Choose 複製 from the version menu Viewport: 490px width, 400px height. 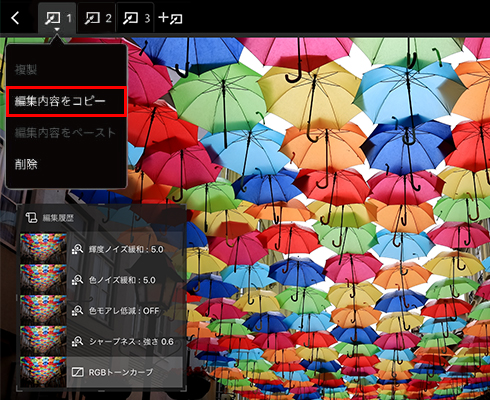pos(25,70)
